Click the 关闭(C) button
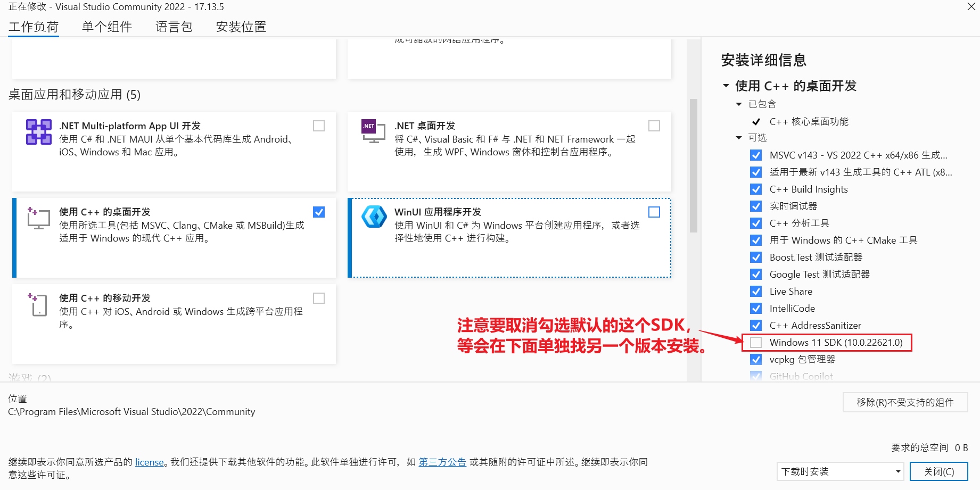 pos(939,471)
